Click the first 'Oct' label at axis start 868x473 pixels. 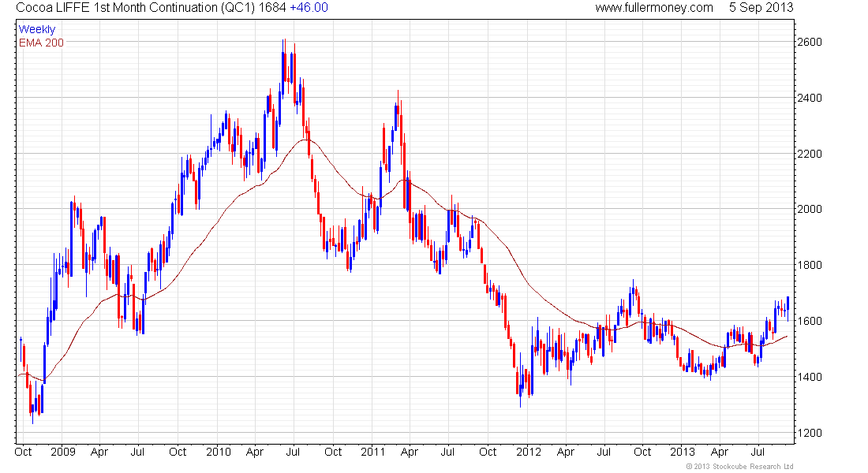pyautogui.click(x=23, y=452)
